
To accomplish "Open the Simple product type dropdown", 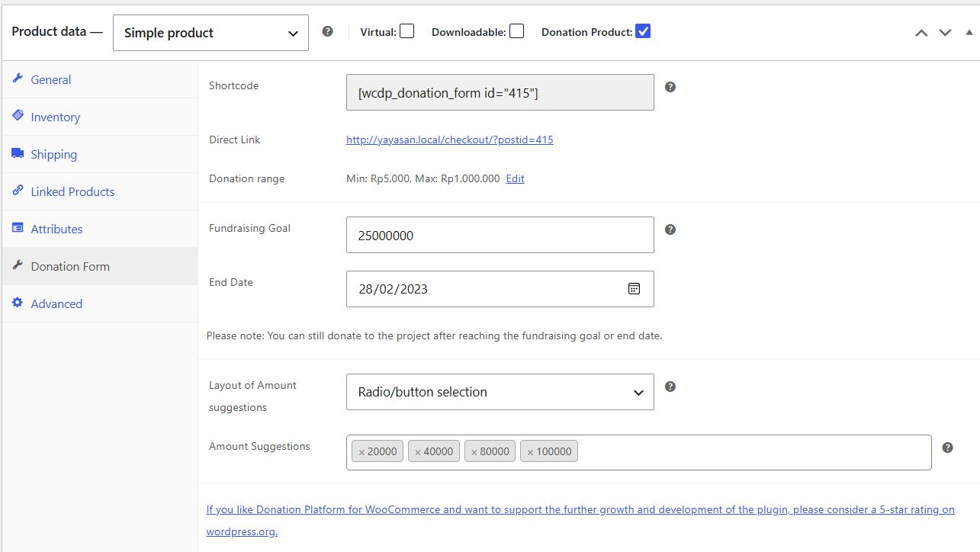I will [x=210, y=33].
